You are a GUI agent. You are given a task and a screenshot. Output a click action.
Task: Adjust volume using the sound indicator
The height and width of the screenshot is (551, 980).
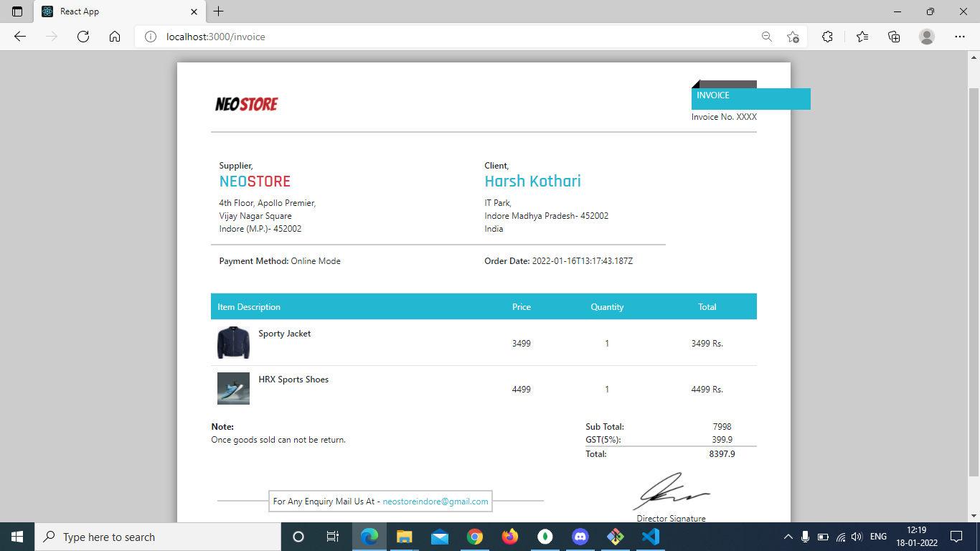click(x=858, y=536)
